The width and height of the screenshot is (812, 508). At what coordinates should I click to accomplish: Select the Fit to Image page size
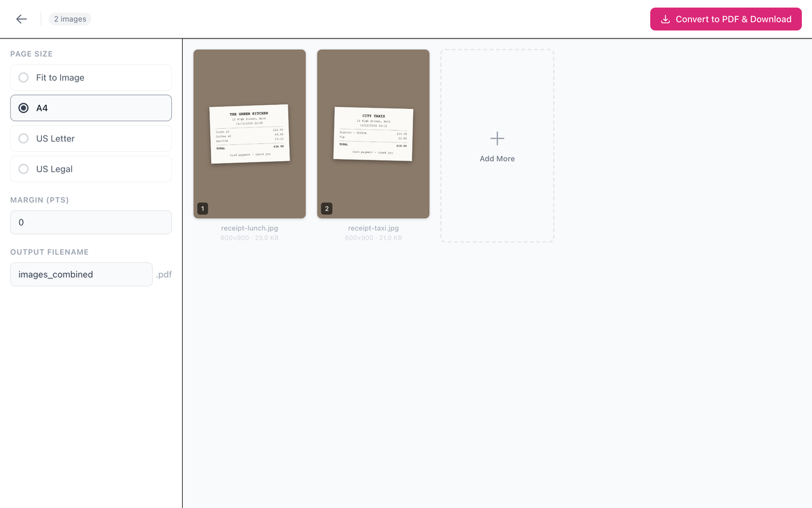pos(91,77)
